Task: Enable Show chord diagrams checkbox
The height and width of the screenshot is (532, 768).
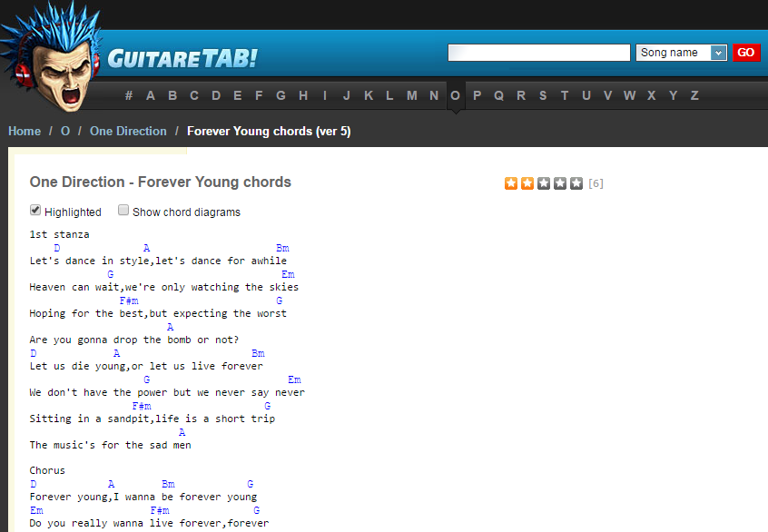Action: click(123, 210)
